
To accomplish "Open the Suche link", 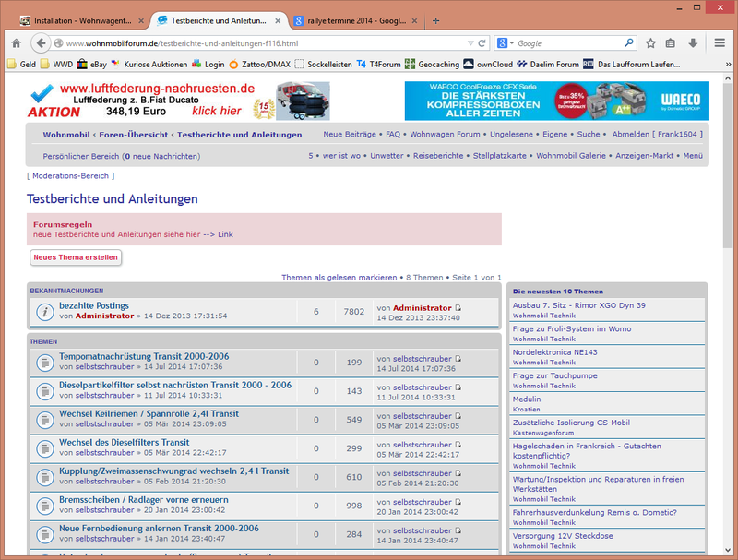I will coord(589,134).
